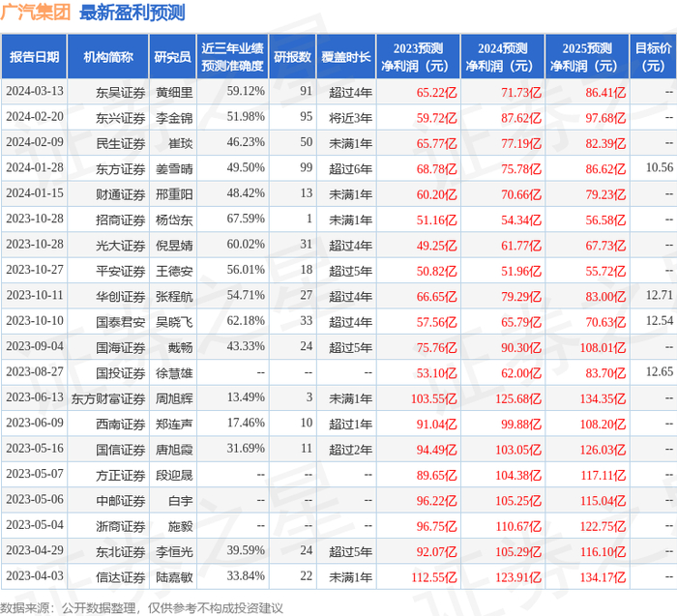Click target price 12.54

point(660,321)
